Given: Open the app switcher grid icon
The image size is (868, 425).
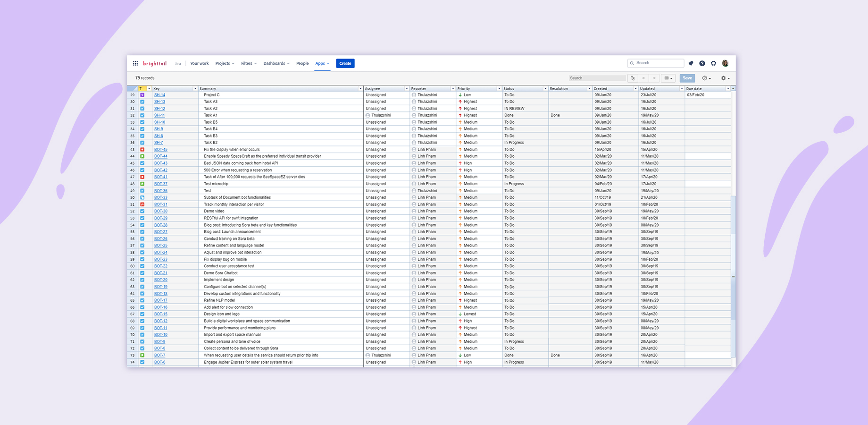Looking at the screenshot, I should (135, 63).
